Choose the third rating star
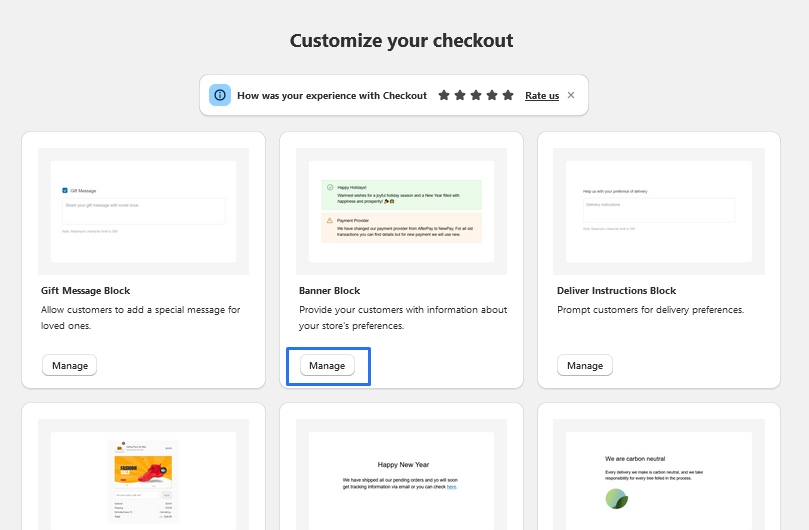 (476, 95)
